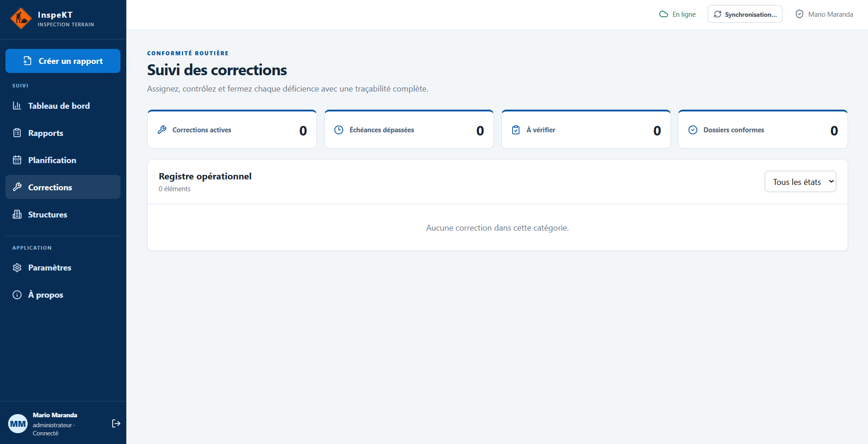868x444 pixels.
Task: Select Corrections in sidebar
Action: 63,187
